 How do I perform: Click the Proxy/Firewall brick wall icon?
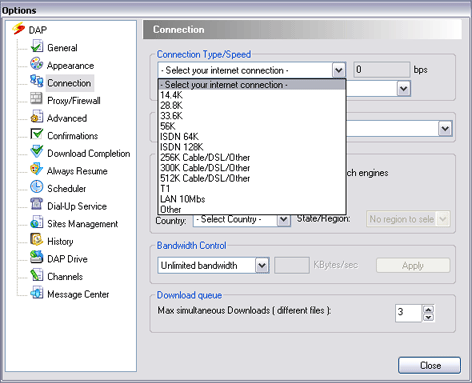[x=36, y=99]
